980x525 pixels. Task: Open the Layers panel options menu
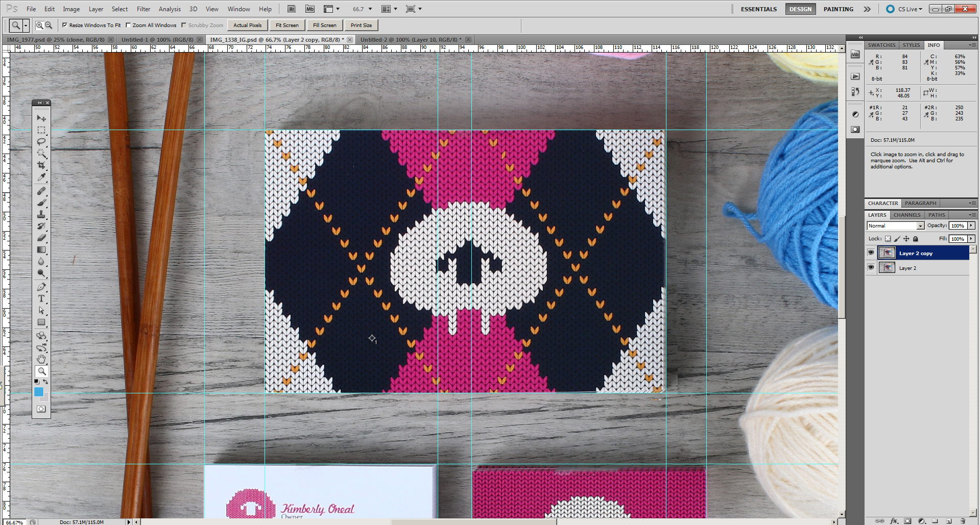972,215
